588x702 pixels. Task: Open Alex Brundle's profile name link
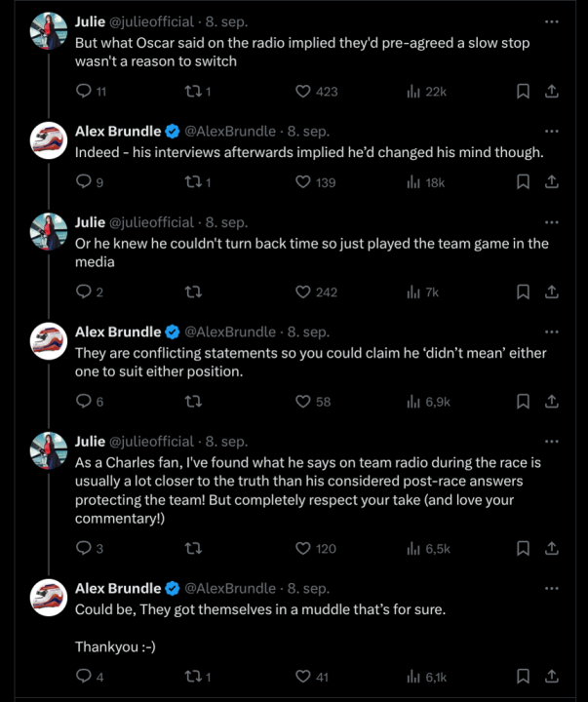118,131
